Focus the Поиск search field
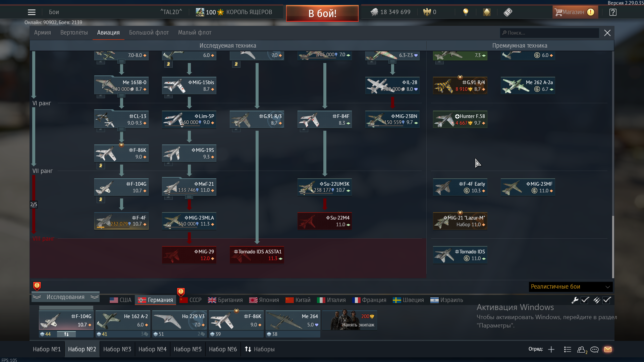Image resolution: width=644 pixels, height=362 pixels. 549,33
